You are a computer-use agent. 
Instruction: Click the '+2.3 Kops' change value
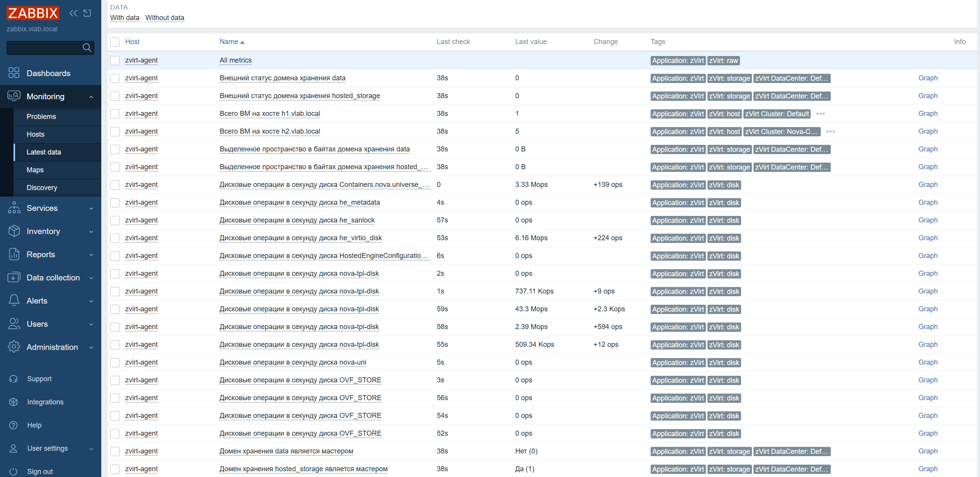(609, 309)
